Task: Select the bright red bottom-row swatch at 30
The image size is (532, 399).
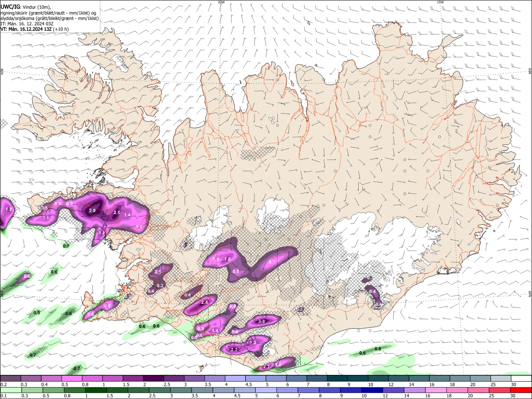Action: [x=520, y=390]
